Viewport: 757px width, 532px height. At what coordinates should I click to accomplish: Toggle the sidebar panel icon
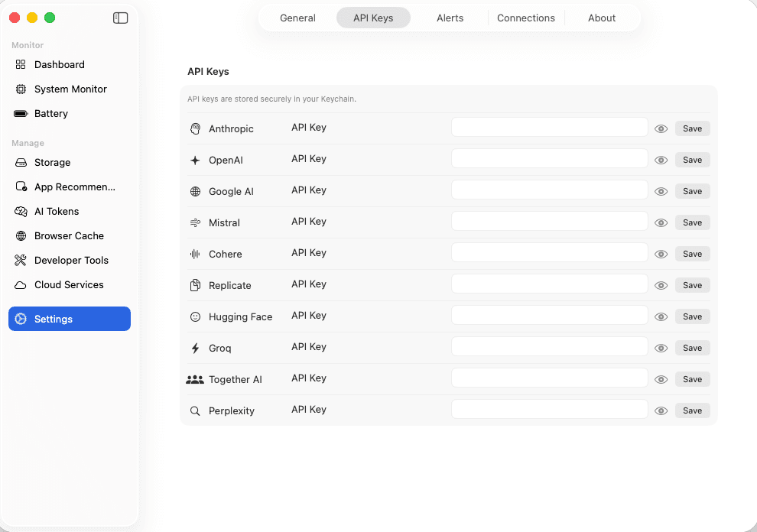click(x=120, y=18)
